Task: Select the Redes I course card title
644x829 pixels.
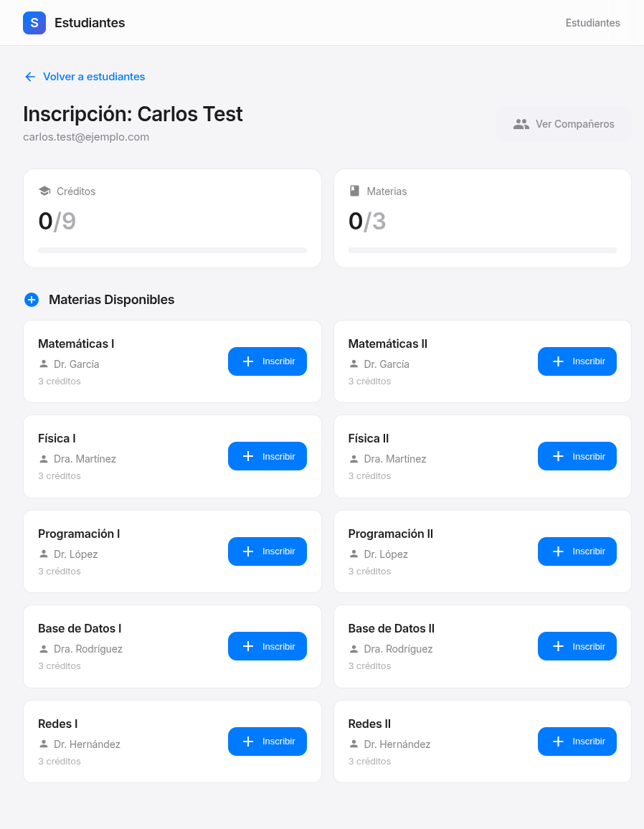Action: [58, 724]
